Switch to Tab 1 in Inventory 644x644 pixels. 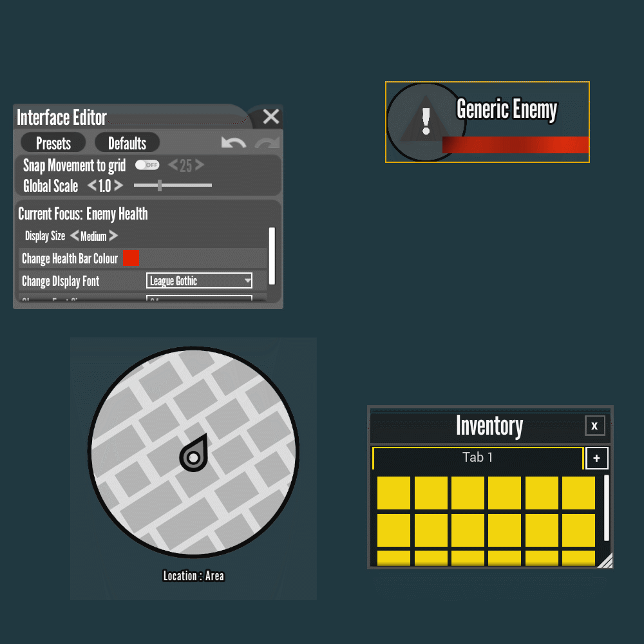click(477, 458)
